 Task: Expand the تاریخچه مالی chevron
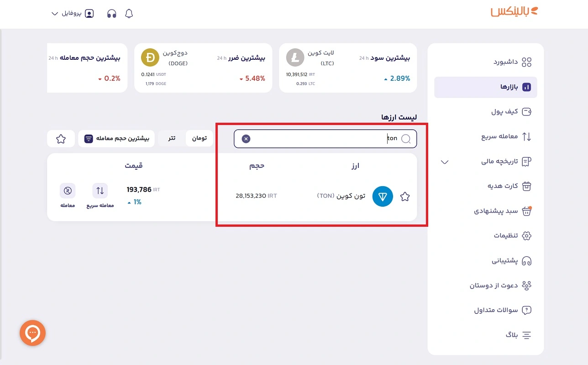coord(444,162)
